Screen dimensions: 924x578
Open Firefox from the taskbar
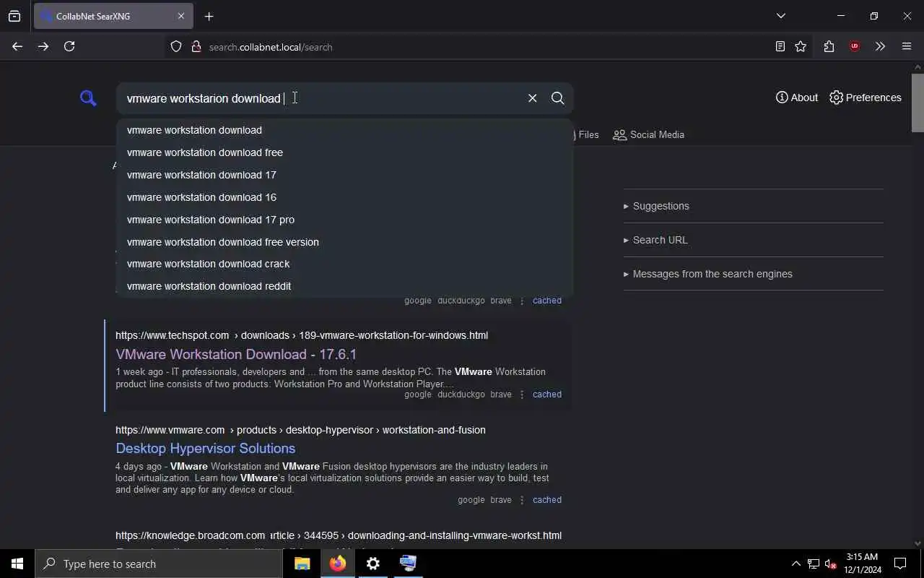338,564
